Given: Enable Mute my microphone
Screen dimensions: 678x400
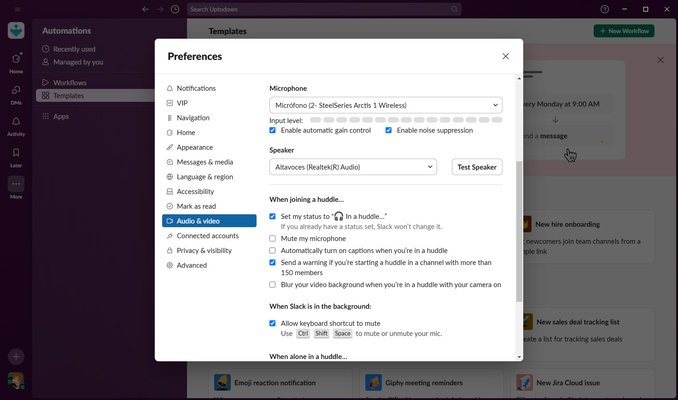Looking at the screenshot, I should (272, 238).
